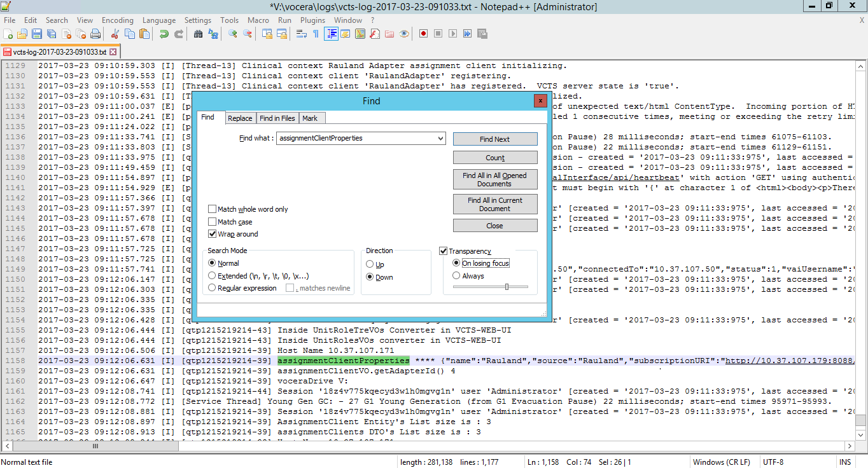Click the New file toolbar icon
Image resolution: width=868 pixels, height=468 pixels.
pos(8,34)
